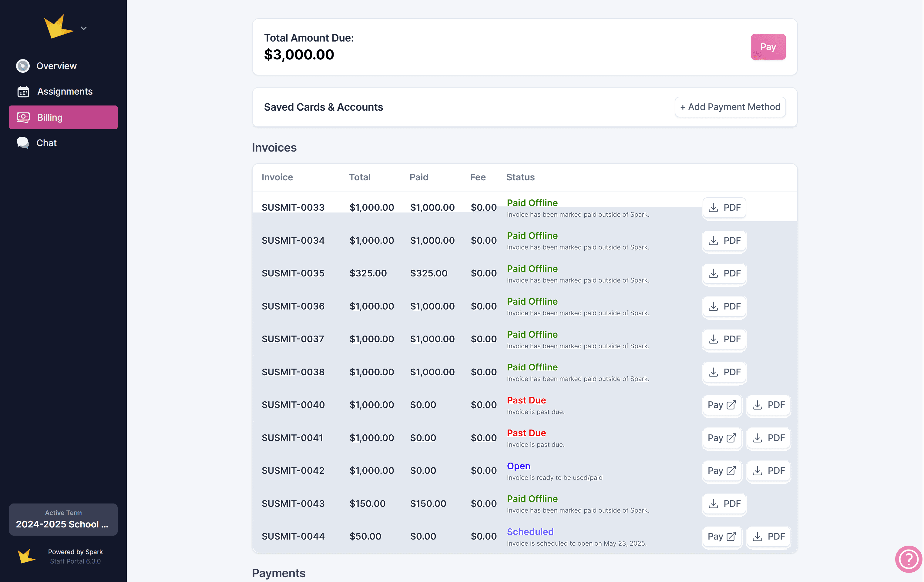Image resolution: width=924 pixels, height=582 pixels.
Task: Go to Assignments in sidebar
Action: click(x=65, y=91)
